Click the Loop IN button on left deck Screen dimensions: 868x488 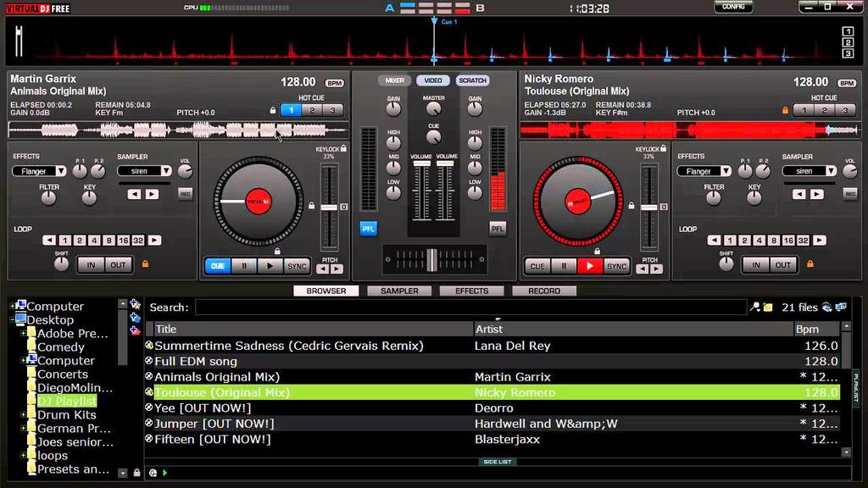pos(91,264)
